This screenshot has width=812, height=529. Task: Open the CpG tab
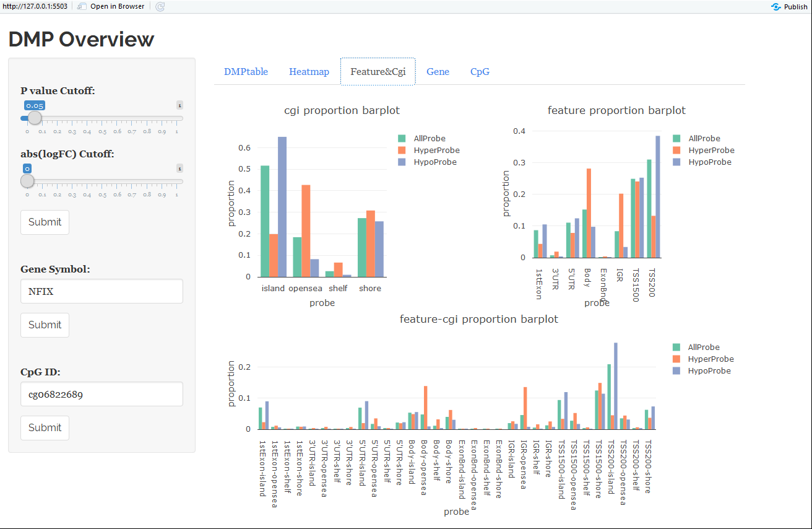point(480,71)
